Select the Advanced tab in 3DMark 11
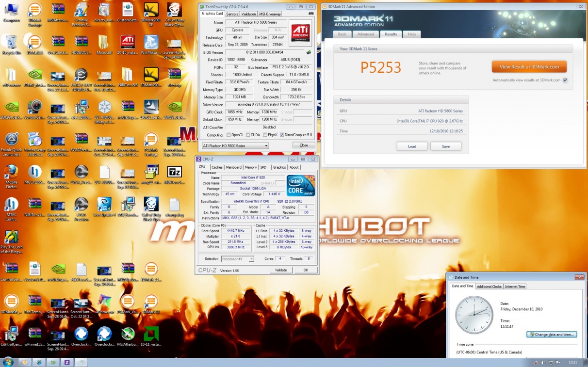This screenshot has width=588, height=367. pyautogui.click(x=366, y=34)
